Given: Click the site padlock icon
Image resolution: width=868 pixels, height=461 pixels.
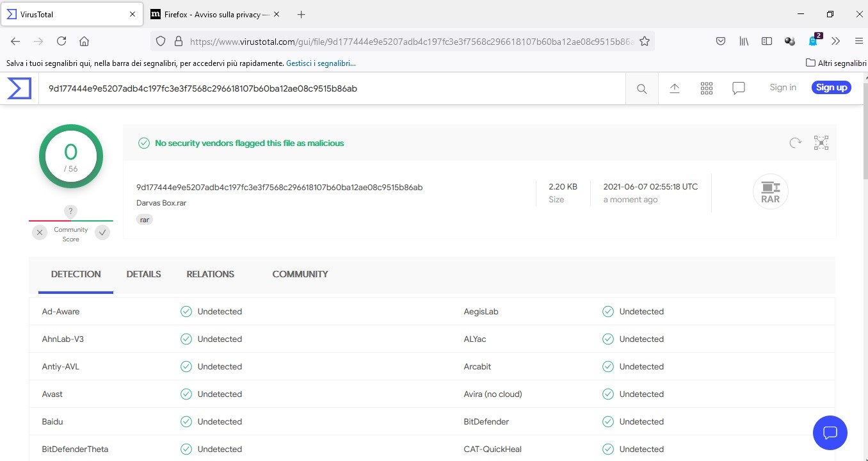Looking at the screenshot, I should [179, 41].
